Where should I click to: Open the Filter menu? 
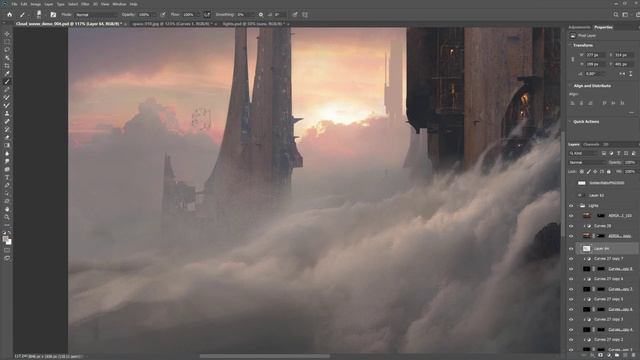[x=85, y=4]
